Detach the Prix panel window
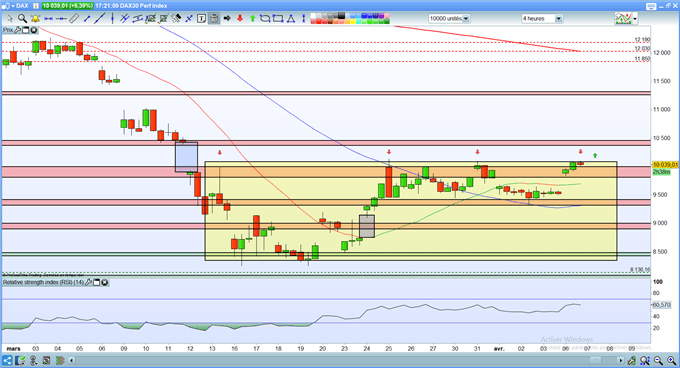 (x=26, y=30)
